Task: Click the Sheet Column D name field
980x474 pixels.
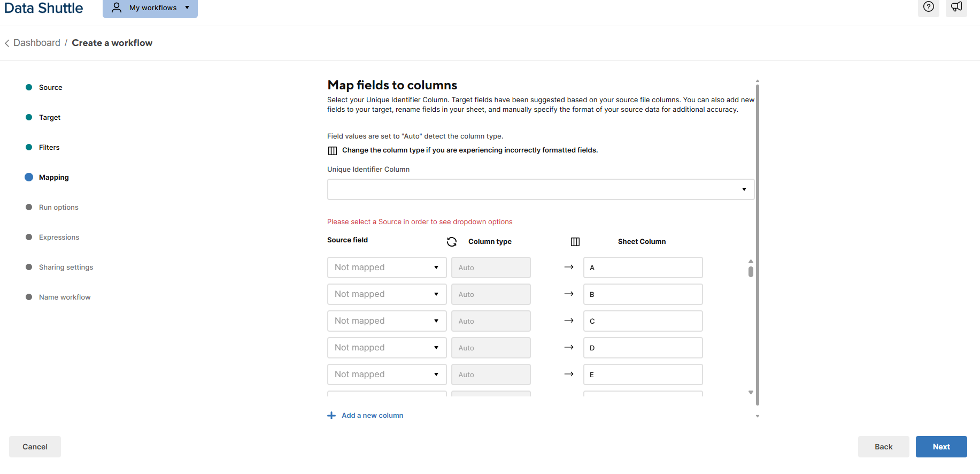Action: point(643,348)
